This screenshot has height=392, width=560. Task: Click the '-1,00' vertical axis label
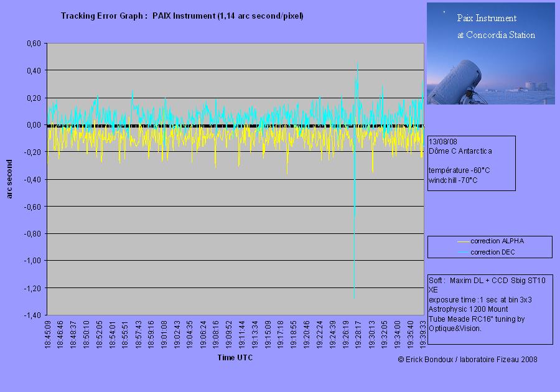pos(33,261)
